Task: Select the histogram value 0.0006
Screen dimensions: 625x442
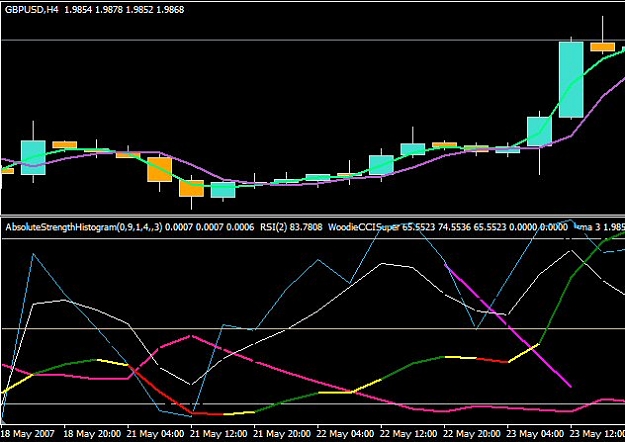Action: [x=240, y=228]
